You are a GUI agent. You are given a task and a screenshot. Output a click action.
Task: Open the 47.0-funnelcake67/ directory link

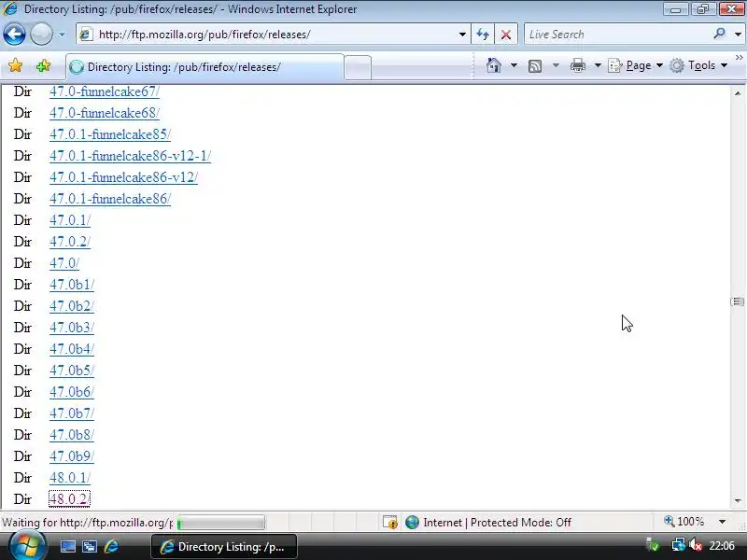click(x=105, y=91)
